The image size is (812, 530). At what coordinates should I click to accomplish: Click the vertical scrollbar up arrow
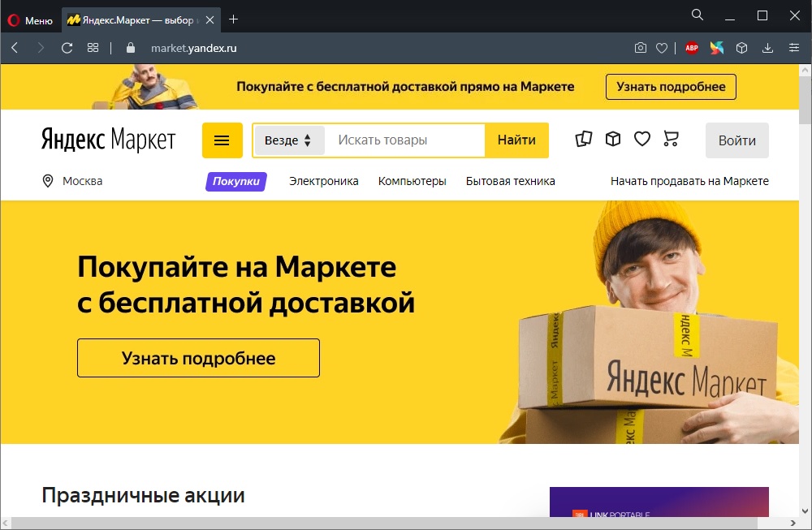tap(805, 70)
